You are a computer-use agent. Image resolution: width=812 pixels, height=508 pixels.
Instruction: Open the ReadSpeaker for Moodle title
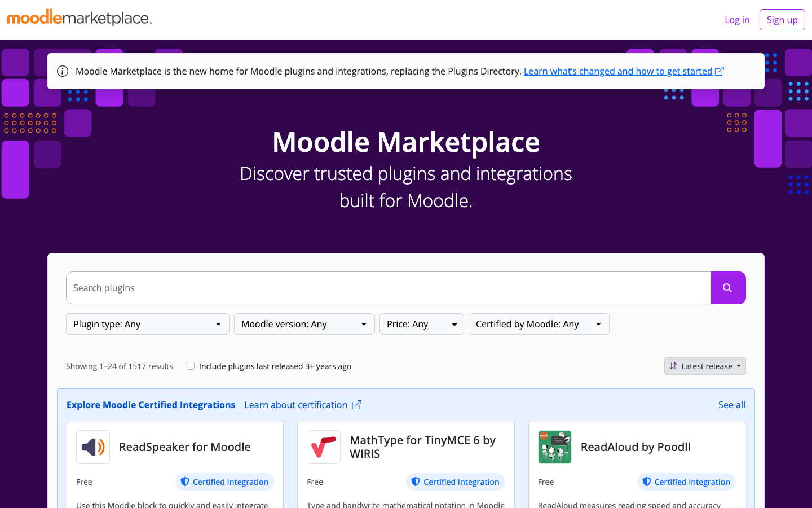tap(185, 447)
